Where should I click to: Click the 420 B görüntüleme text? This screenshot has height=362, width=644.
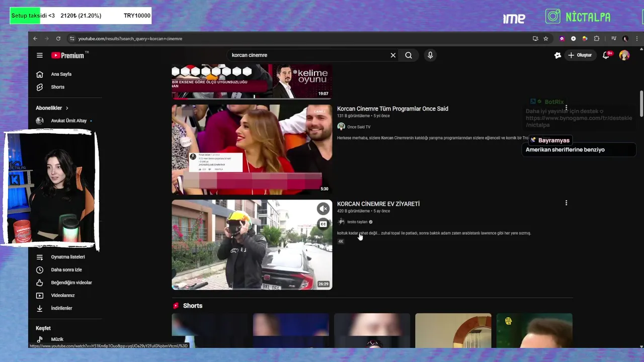[353, 211]
